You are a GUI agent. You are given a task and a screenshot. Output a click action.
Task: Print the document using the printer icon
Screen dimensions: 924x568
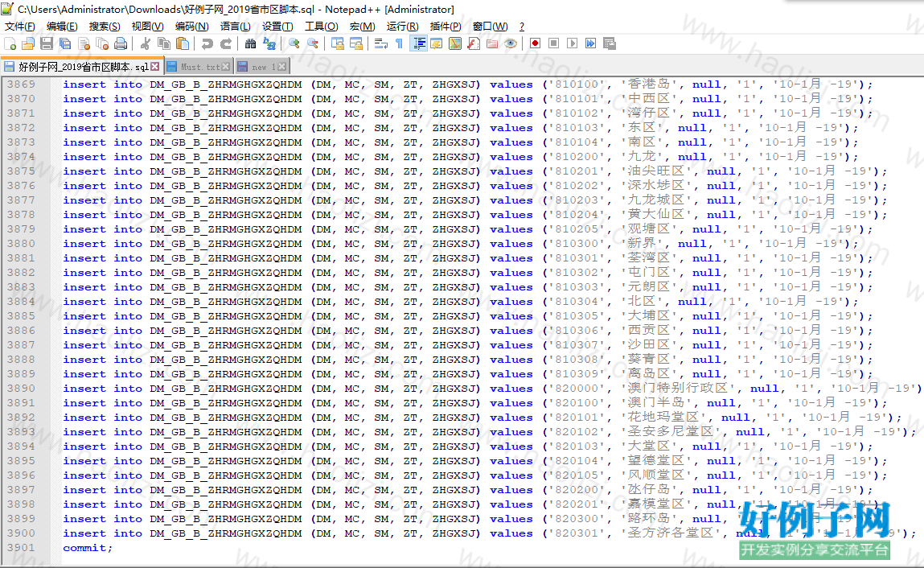120,43
